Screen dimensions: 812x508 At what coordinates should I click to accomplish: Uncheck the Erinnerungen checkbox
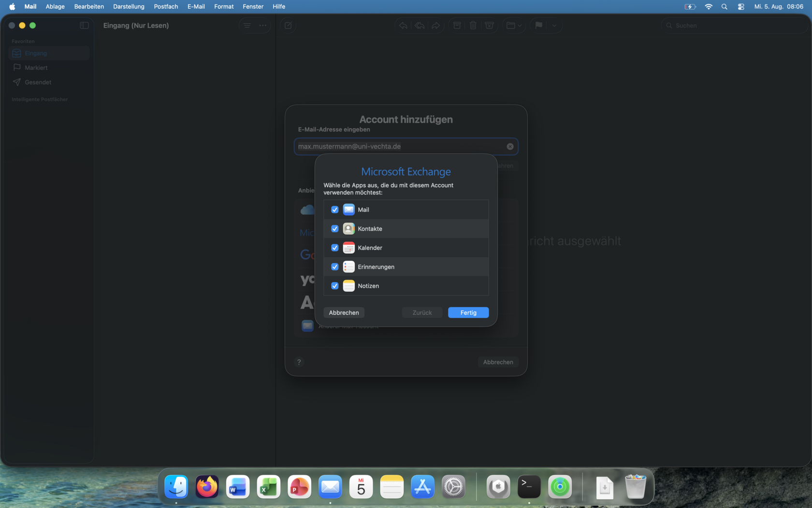point(334,267)
